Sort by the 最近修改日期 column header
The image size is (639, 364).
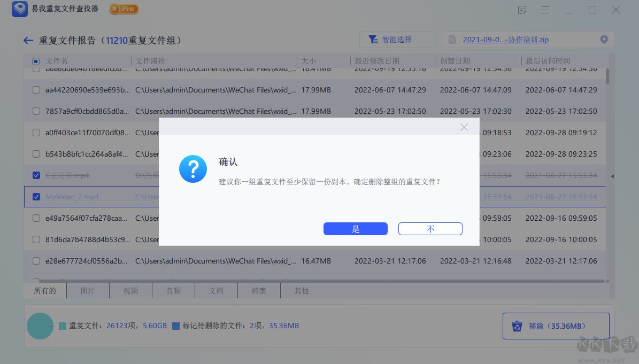pos(377,61)
